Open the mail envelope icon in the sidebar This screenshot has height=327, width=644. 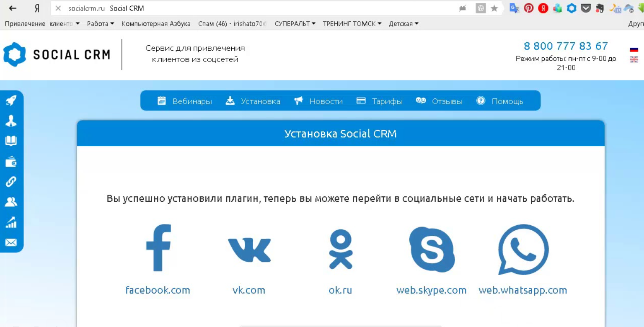click(11, 242)
